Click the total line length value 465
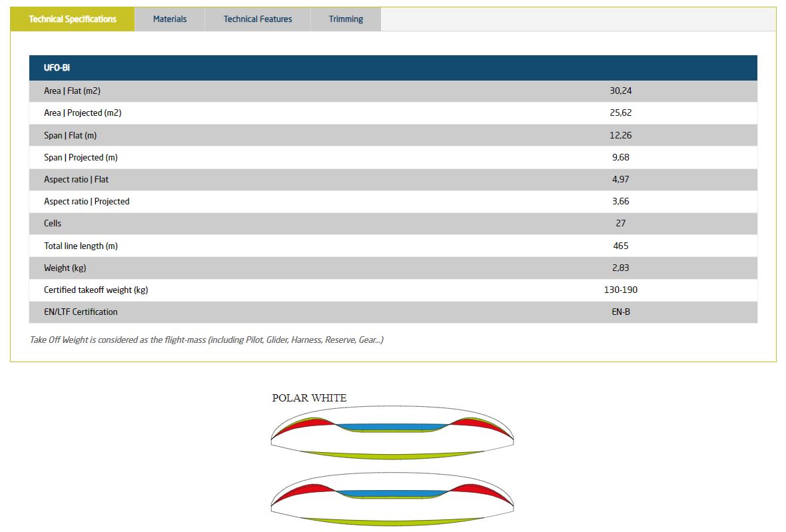This screenshot has height=532, width=786. pos(620,246)
